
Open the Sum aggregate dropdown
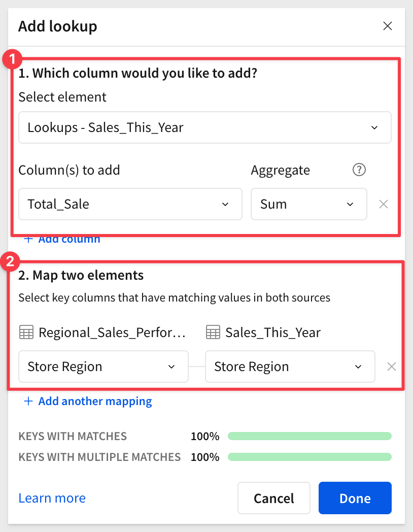pyautogui.click(x=308, y=204)
